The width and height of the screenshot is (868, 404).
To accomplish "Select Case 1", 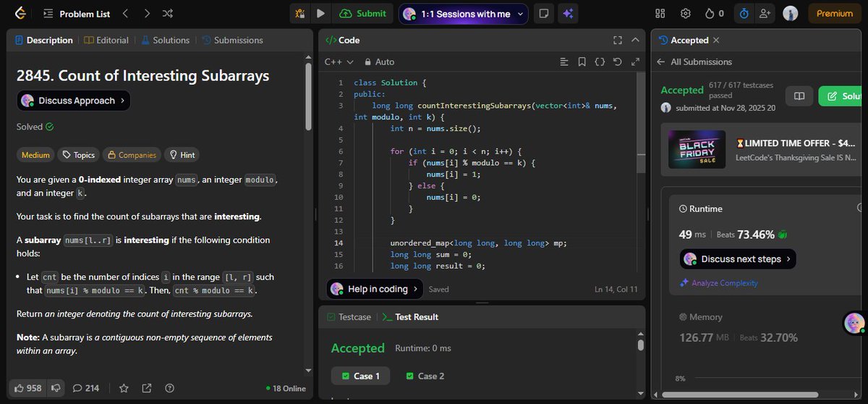I will (361, 376).
